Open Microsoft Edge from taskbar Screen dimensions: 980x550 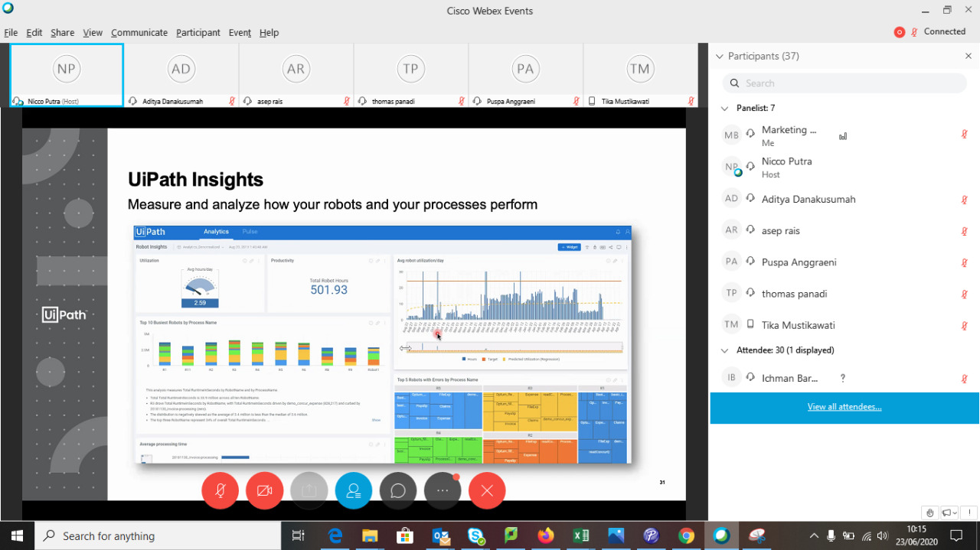(x=335, y=535)
